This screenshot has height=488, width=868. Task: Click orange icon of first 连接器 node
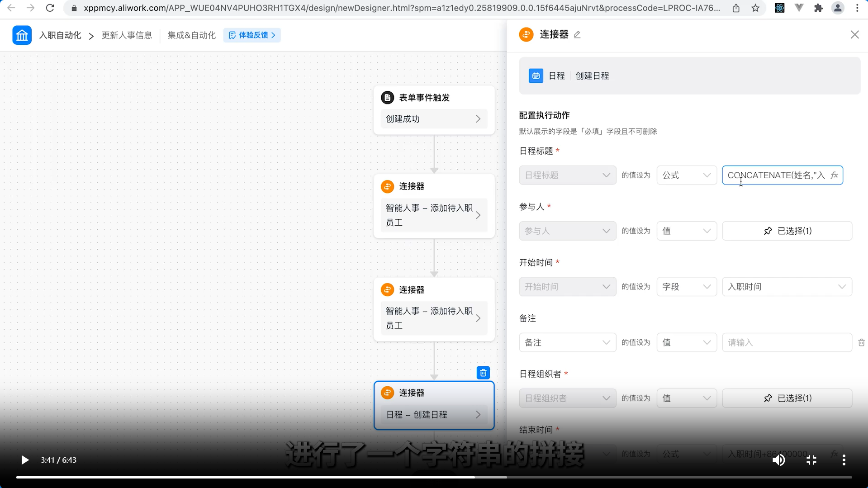387,186
